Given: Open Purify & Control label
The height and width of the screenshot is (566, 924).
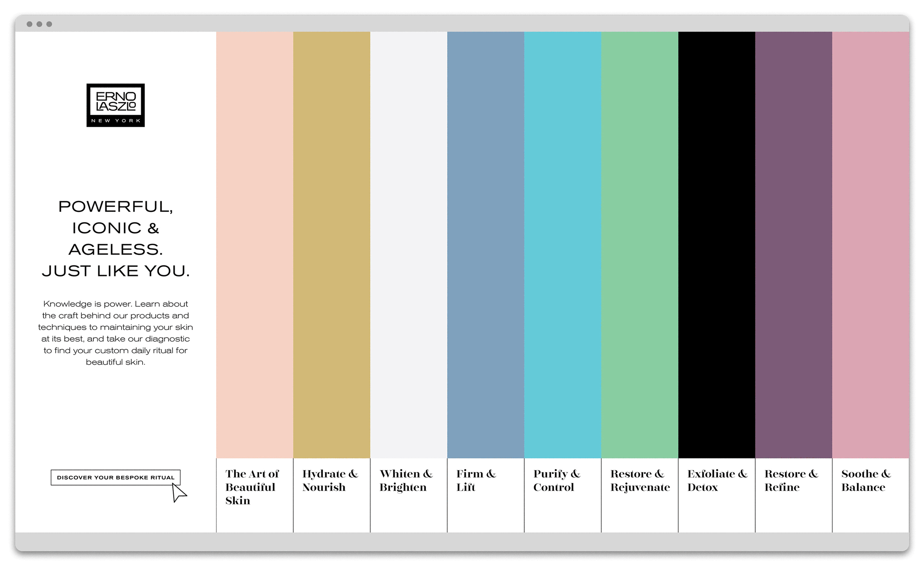Looking at the screenshot, I should point(557,480).
